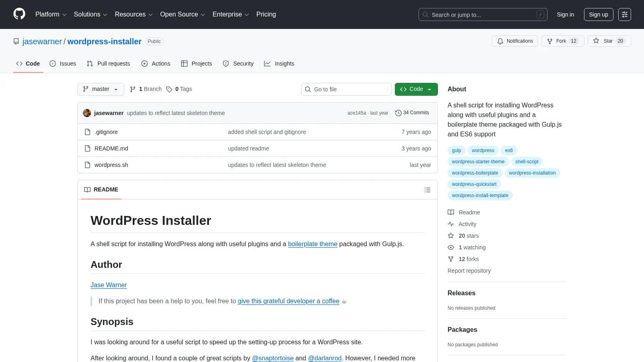Screen dimensions: 644x362
Task: Click the .gitignore file icon
Action: coord(87,132)
